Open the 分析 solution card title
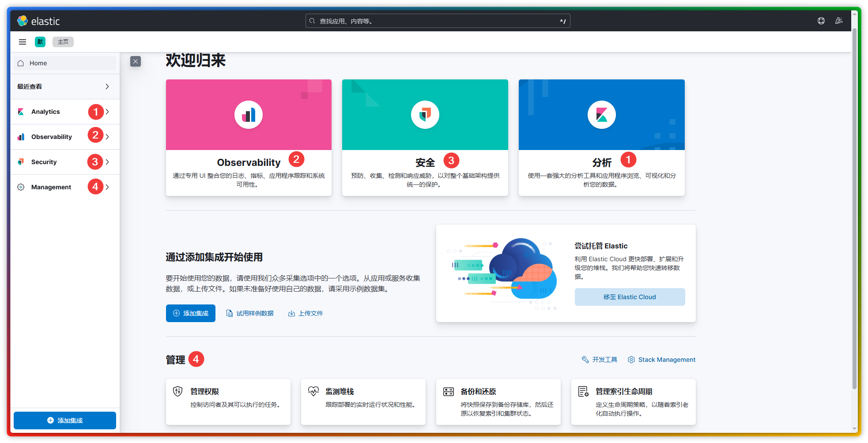This screenshot has width=868, height=443. click(x=602, y=163)
